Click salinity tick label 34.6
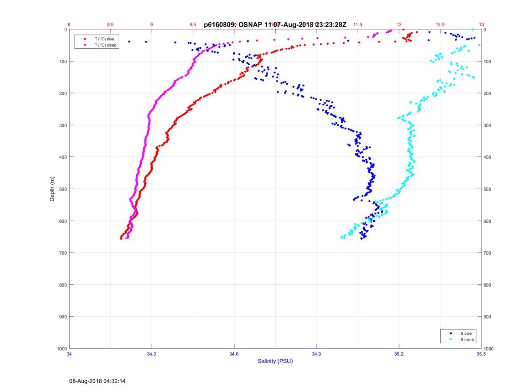This screenshot has width=532, height=392. pyautogui.click(x=234, y=354)
